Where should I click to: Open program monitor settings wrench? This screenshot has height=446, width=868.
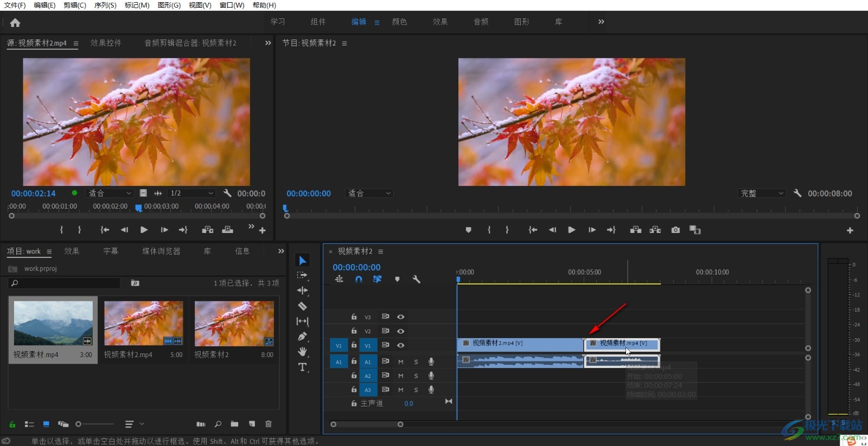797,193
